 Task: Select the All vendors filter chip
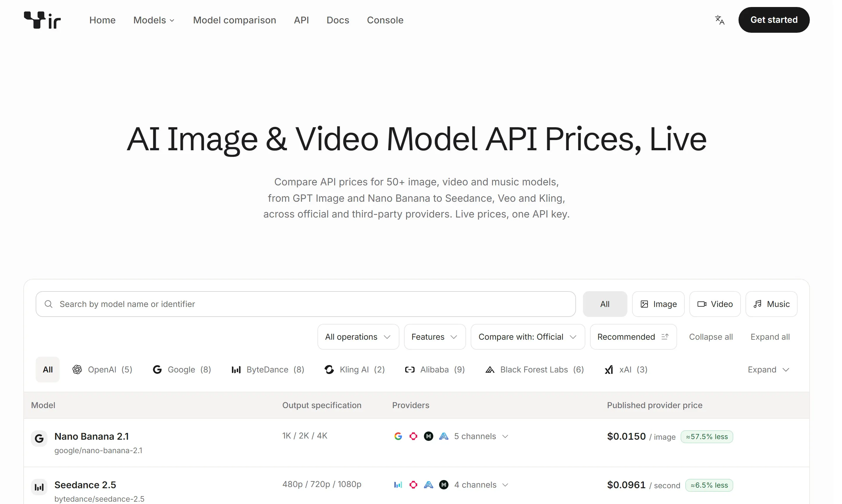click(x=48, y=370)
